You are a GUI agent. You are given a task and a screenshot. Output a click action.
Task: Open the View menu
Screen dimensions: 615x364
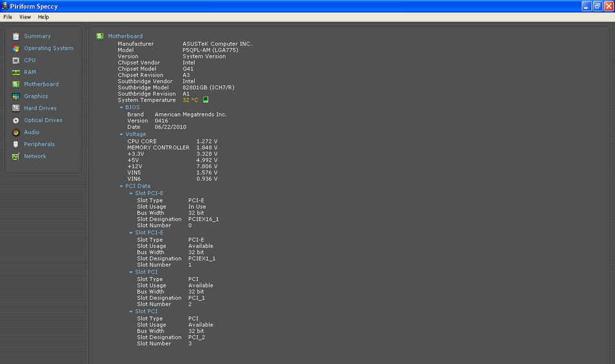pos(25,17)
